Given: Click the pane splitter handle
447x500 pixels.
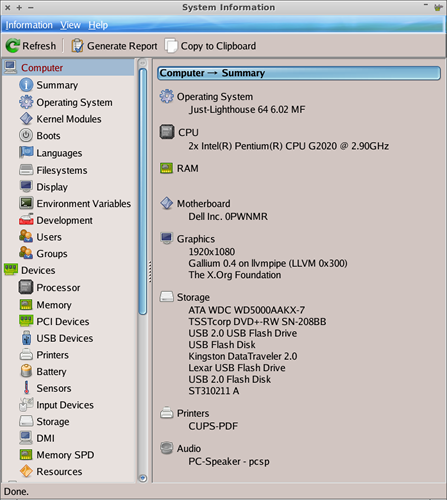Looking at the screenshot, I should (x=150, y=271).
